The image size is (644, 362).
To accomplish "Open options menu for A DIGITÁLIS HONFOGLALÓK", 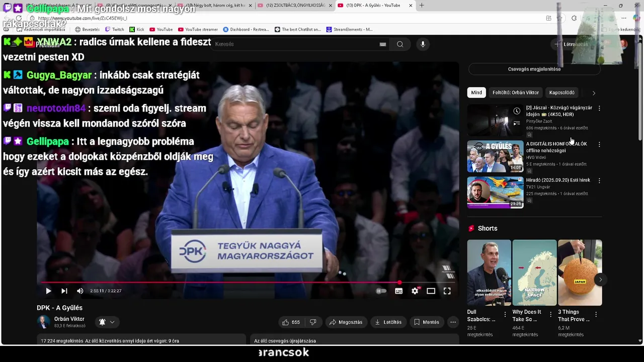I will [599, 145].
